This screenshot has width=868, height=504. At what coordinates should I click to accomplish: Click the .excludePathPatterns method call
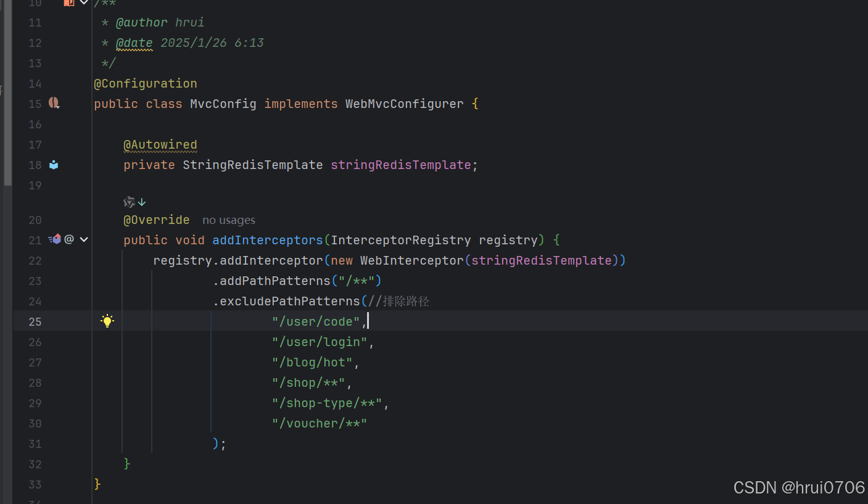[286, 301]
